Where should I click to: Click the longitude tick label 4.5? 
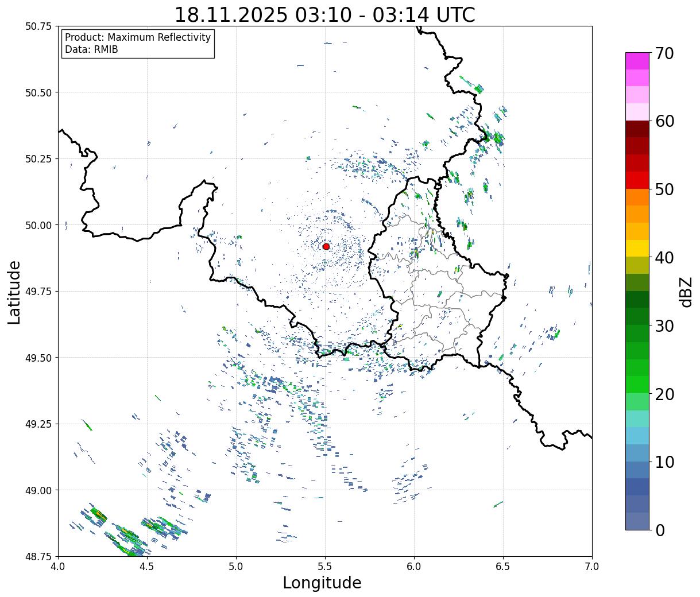coord(147,567)
